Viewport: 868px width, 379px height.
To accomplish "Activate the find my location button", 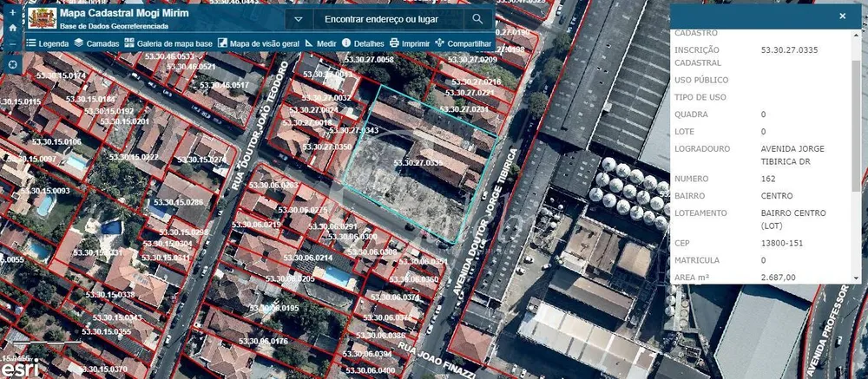I will 13,65.
